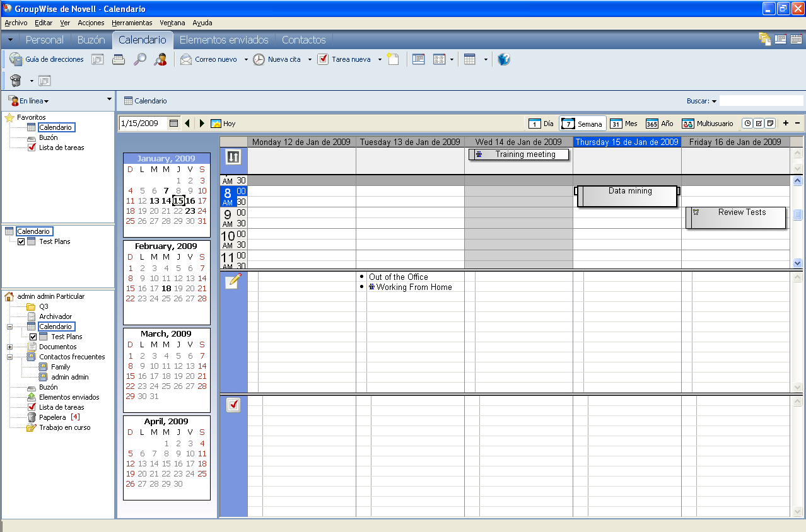
Task: Open the Nueva cita dropdown arrow
Action: [310, 59]
